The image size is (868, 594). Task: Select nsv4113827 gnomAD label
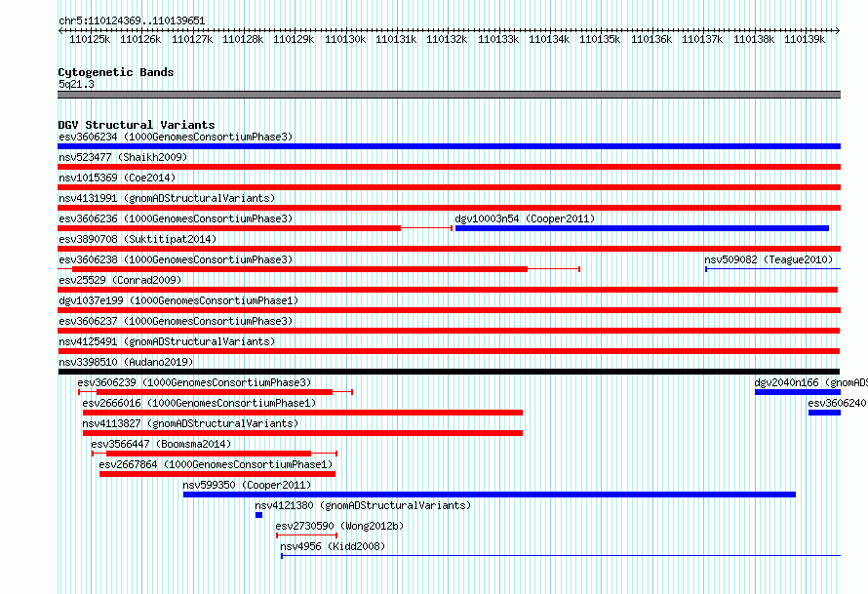(190, 423)
